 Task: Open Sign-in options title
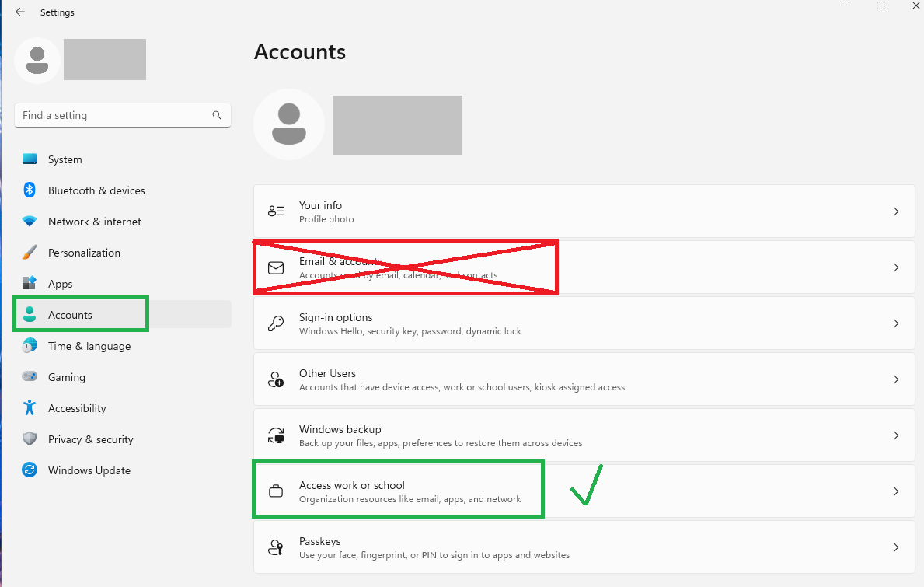(335, 318)
